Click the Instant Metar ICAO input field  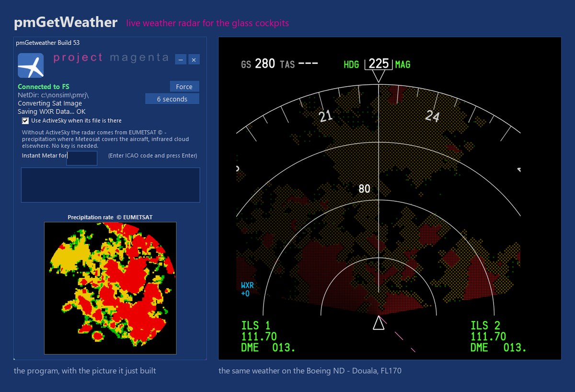coord(82,158)
